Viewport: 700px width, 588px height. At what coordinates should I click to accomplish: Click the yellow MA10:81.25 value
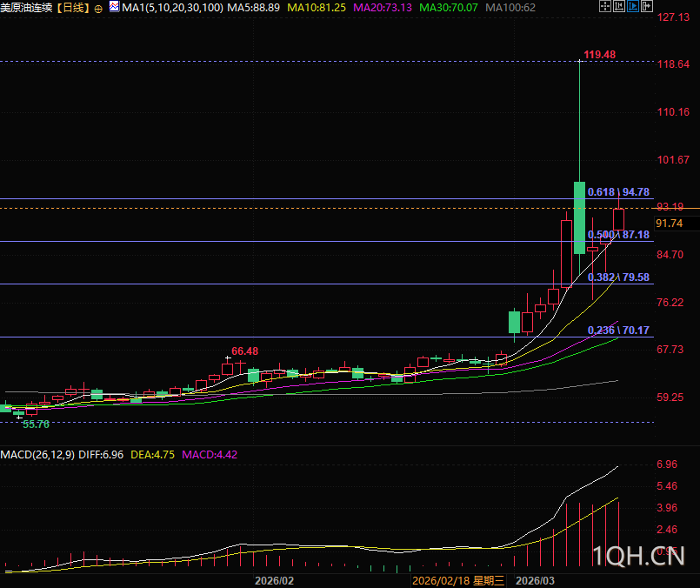(316, 8)
